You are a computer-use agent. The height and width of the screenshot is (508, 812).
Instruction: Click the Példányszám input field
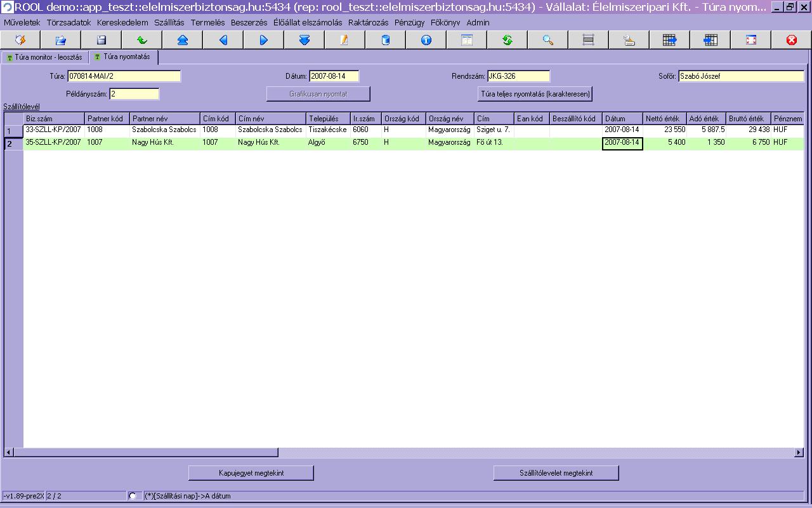coord(134,94)
